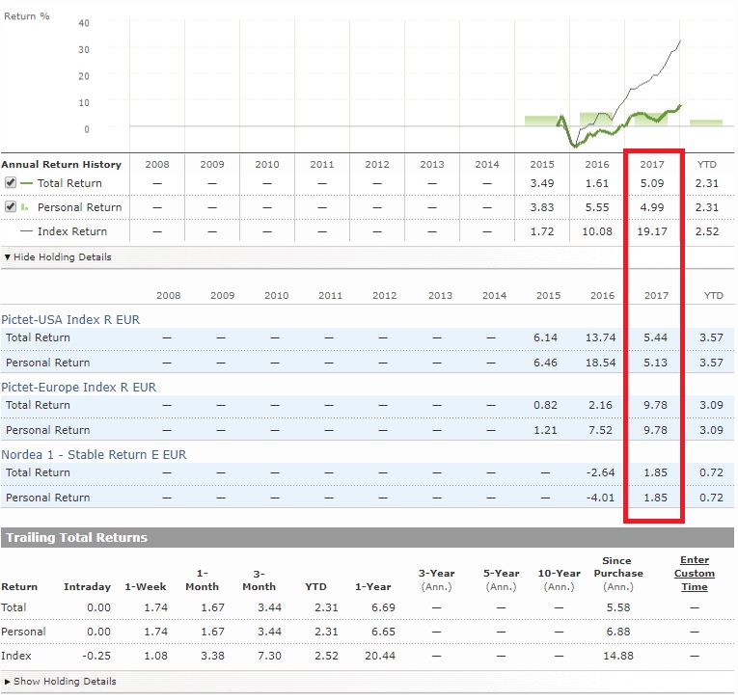Open the Pictet-USA Index R EUR fund
738x700 pixels.
click(x=77, y=319)
